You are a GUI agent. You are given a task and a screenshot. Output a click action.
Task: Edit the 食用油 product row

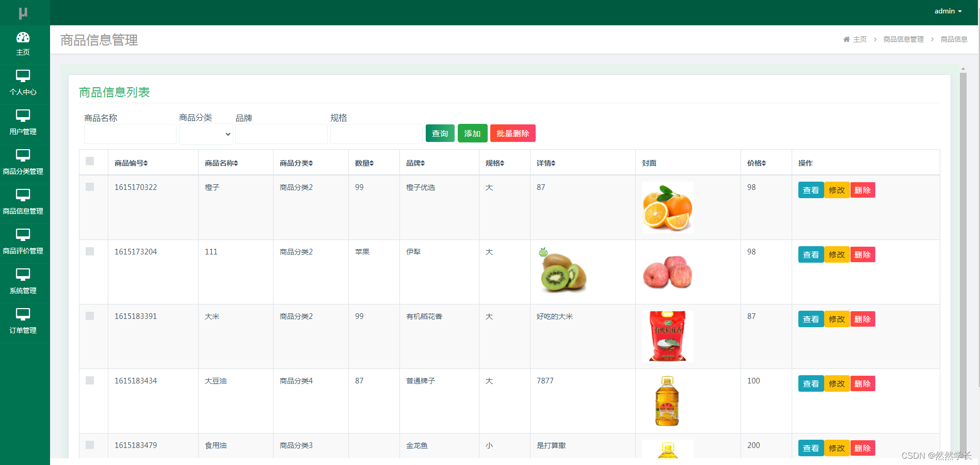(837, 448)
